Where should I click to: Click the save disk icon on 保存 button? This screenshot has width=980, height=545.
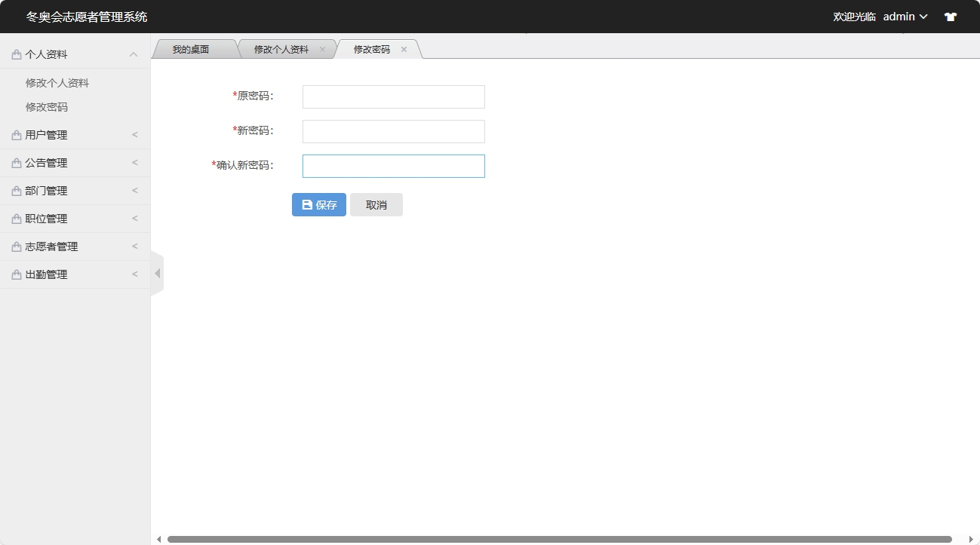pos(306,204)
